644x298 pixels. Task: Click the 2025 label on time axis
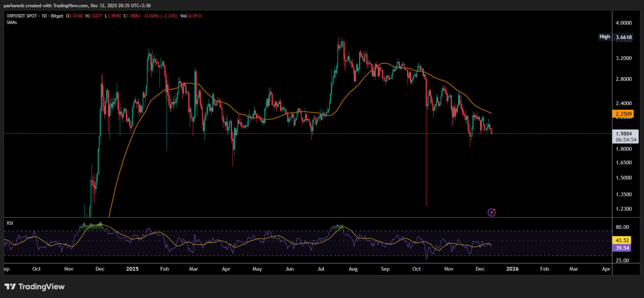(131, 269)
